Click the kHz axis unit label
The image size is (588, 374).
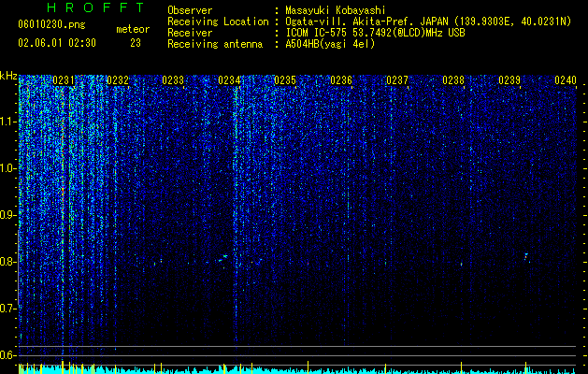8,76
